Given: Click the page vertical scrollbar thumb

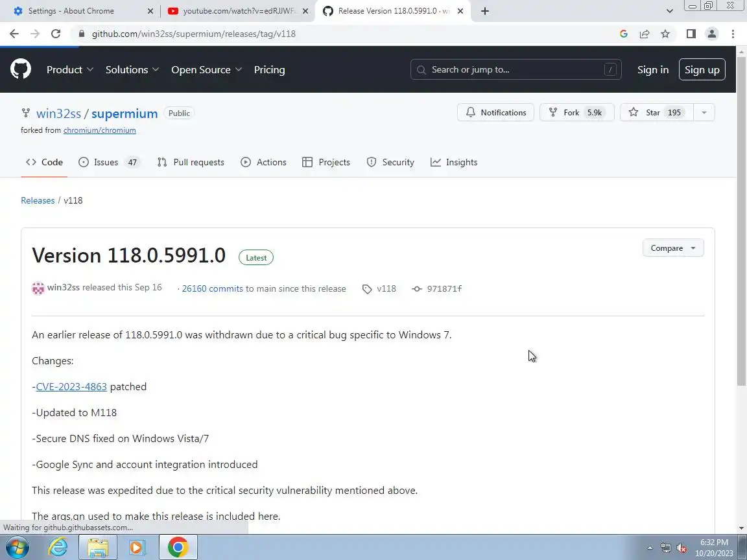Looking at the screenshot, I should click(741, 222).
